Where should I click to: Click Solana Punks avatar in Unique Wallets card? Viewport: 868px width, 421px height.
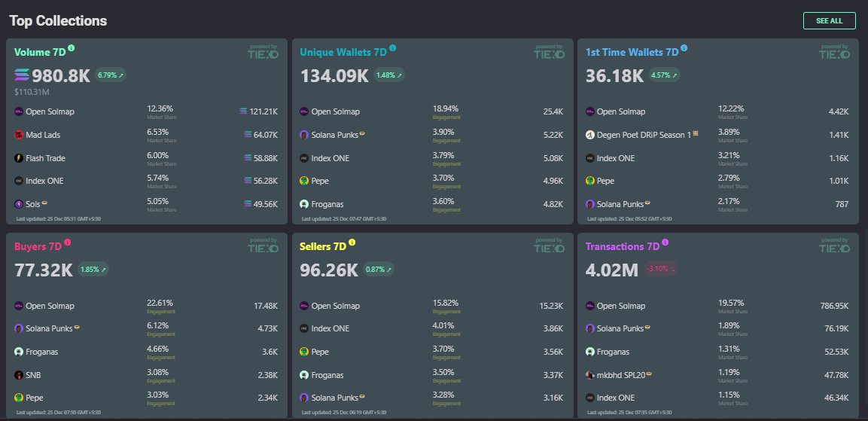[304, 135]
